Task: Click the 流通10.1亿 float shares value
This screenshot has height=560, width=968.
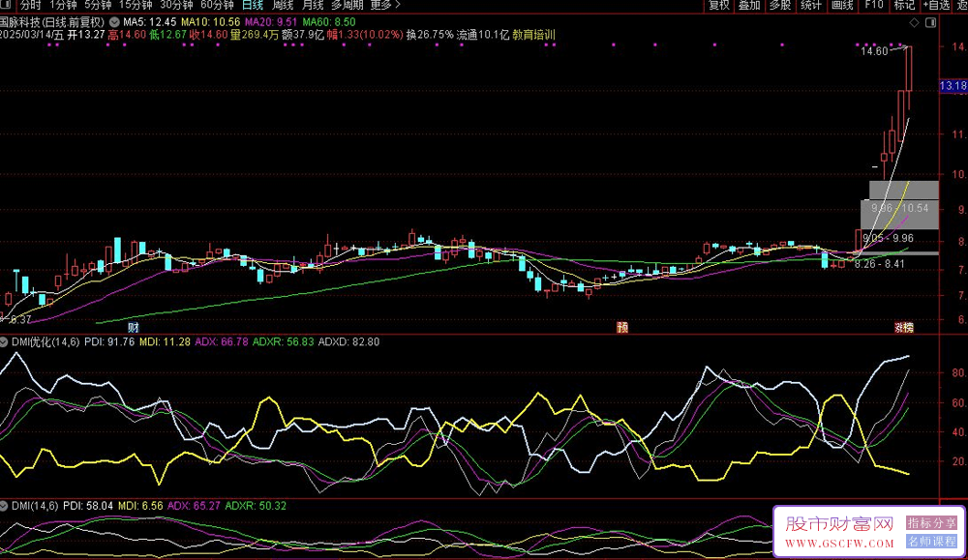Action: click(x=483, y=35)
